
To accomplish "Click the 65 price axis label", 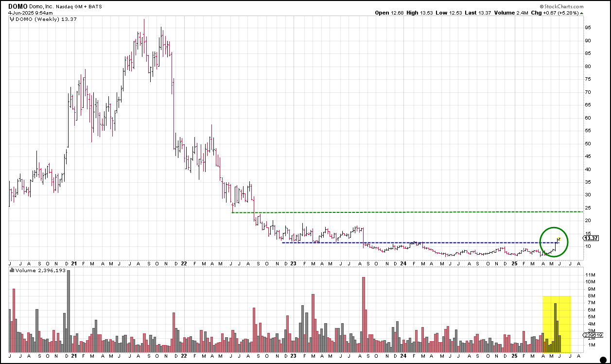I will [588, 105].
